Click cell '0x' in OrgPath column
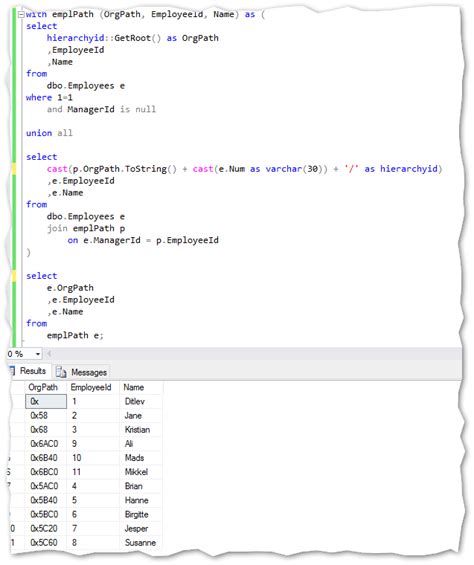This screenshot has height=565, width=474. coord(46,401)
